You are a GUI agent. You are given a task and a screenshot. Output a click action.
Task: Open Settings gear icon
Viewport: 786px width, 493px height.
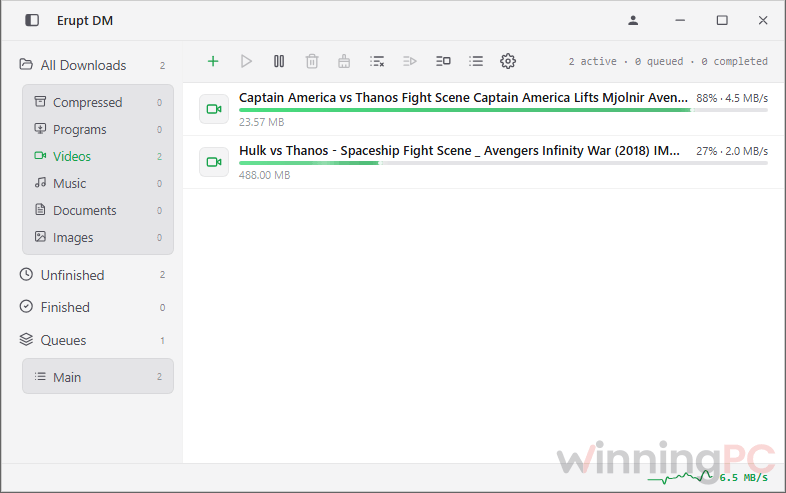(508, 61)
